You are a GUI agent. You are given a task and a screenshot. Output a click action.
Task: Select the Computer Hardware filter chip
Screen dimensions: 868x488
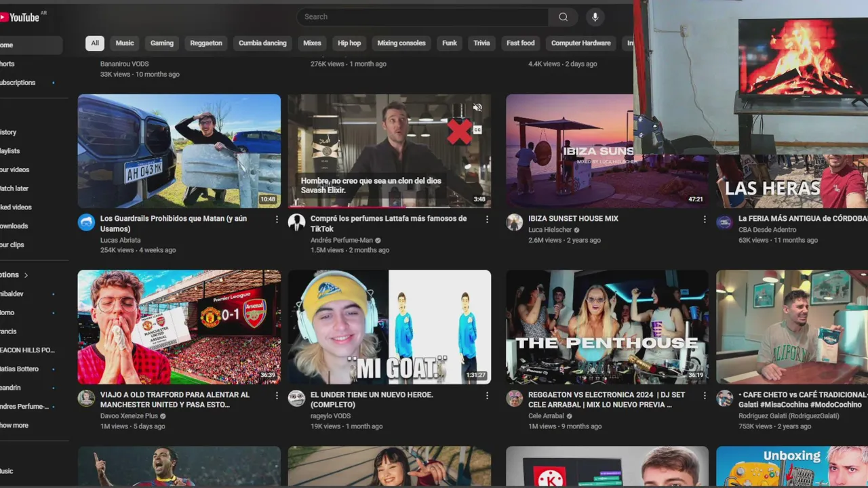(581, 43)
